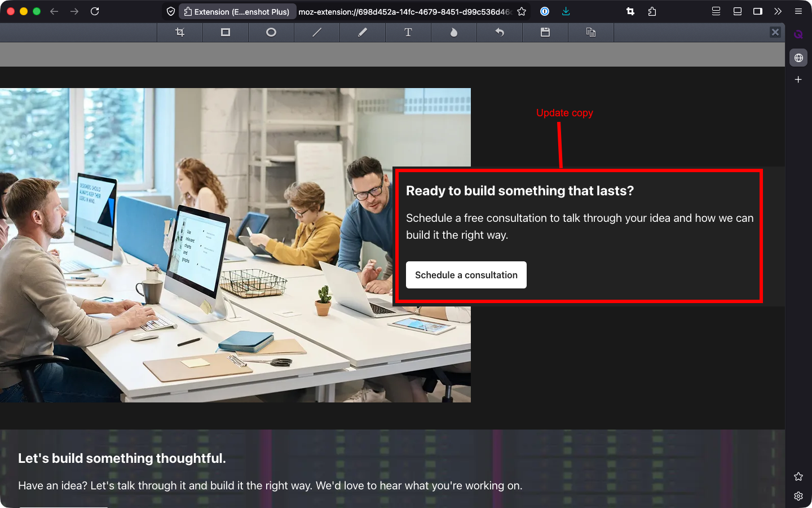
Task: Go forward to the next page
Action: [x=74, y=11]
